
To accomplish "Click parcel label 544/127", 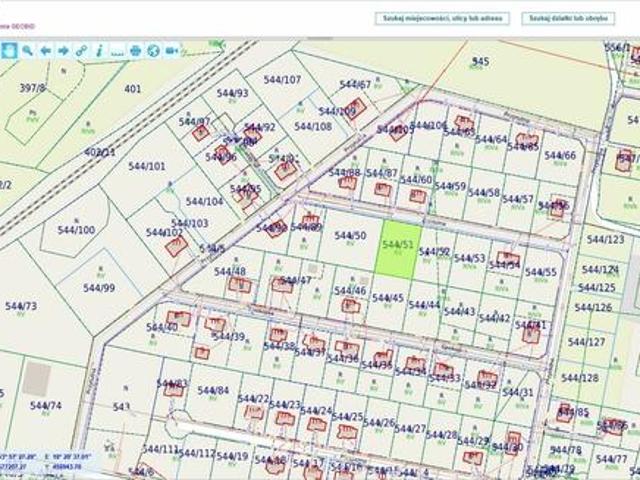I will (x=586, y=342).
